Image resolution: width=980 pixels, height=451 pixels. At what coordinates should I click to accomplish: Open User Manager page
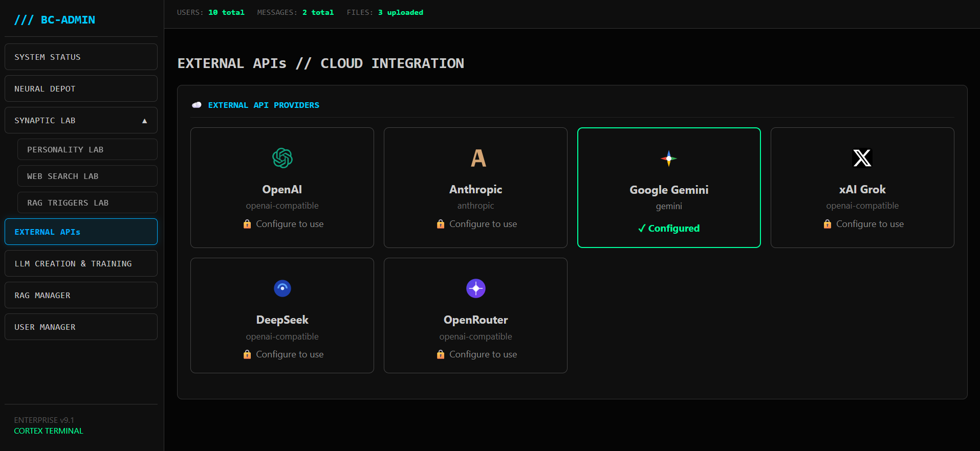coord(81,327)
